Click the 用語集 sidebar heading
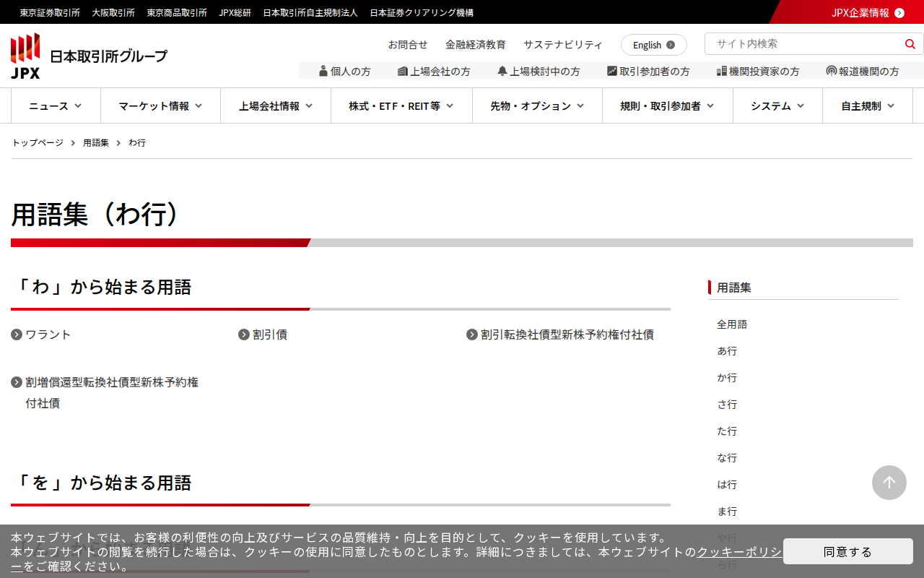The image size is (924, 578). coord(734,288)
